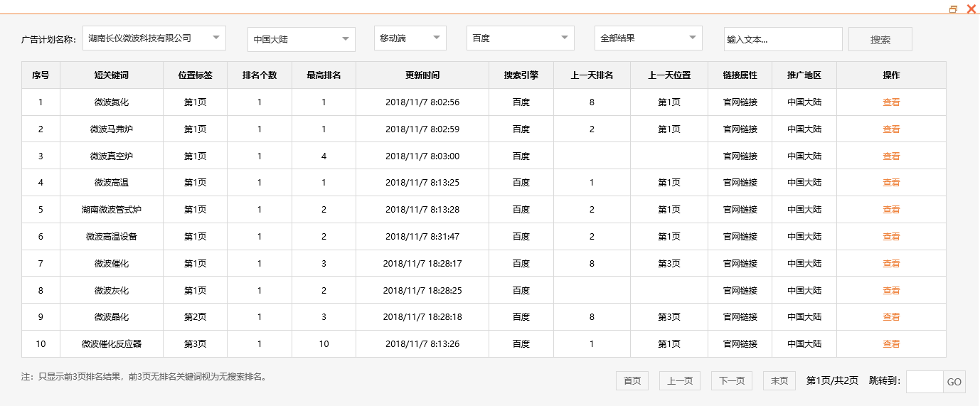Open 查看 link for 微波催化反应器 row
The image size is (980, 406).
(x=891, y=344)
